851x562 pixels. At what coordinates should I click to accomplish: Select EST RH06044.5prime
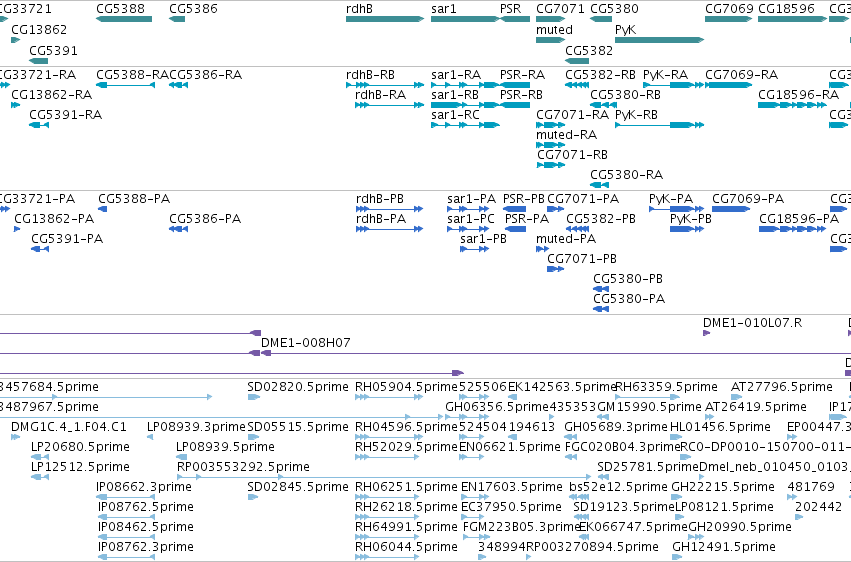click(x=407, y=547)
